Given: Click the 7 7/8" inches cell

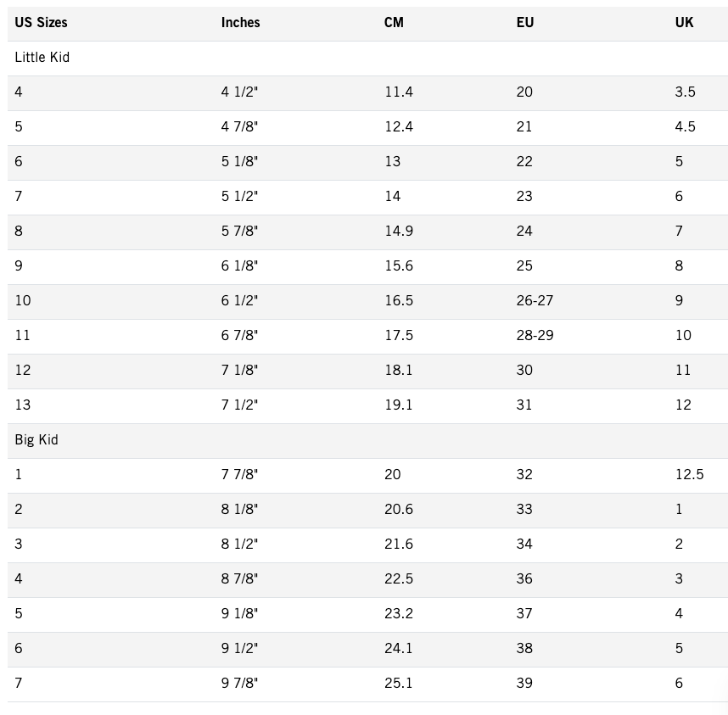Looking at the screenshot, I should 239,474.
